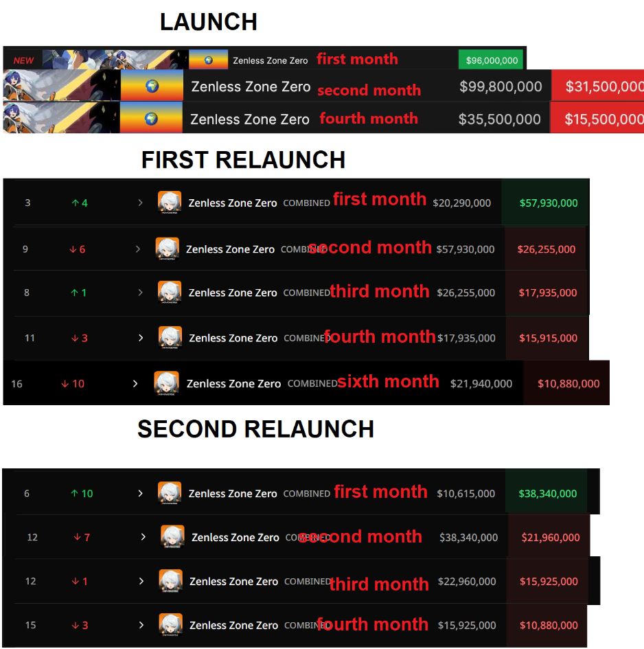Click the $20,290,000 previous revenue value

coord(462,203)
